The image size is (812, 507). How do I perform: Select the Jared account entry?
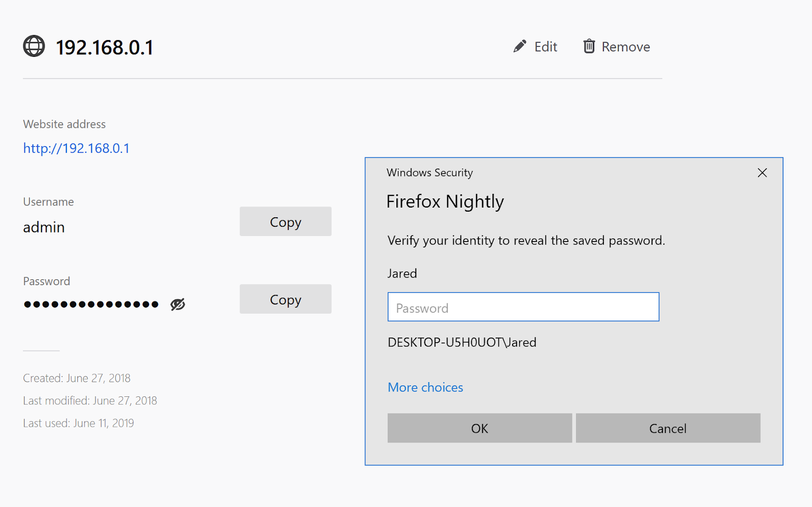point(402,273)
